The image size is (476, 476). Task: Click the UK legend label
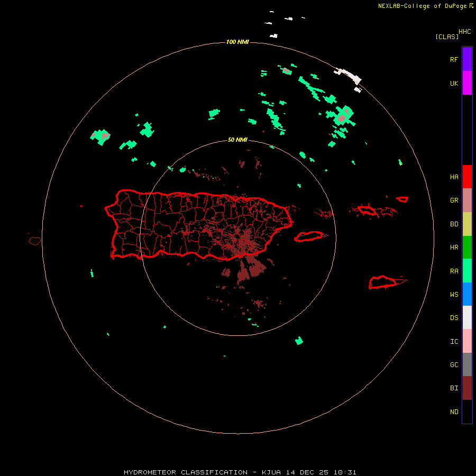454,83
